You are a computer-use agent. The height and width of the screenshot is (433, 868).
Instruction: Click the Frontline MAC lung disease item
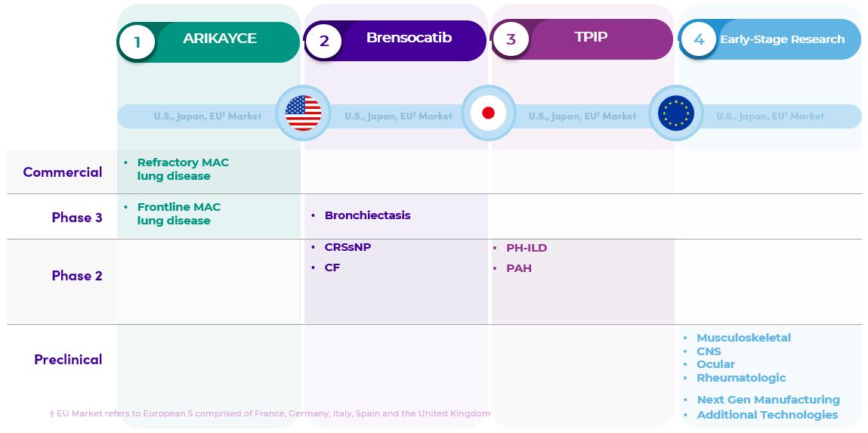tap(178, 214)
